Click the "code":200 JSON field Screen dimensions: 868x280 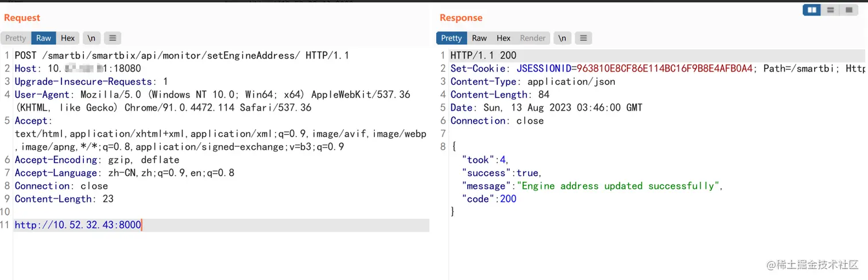489,199
